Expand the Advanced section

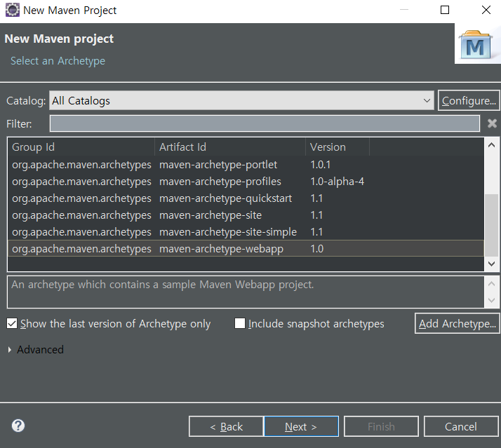coord(10,350)
